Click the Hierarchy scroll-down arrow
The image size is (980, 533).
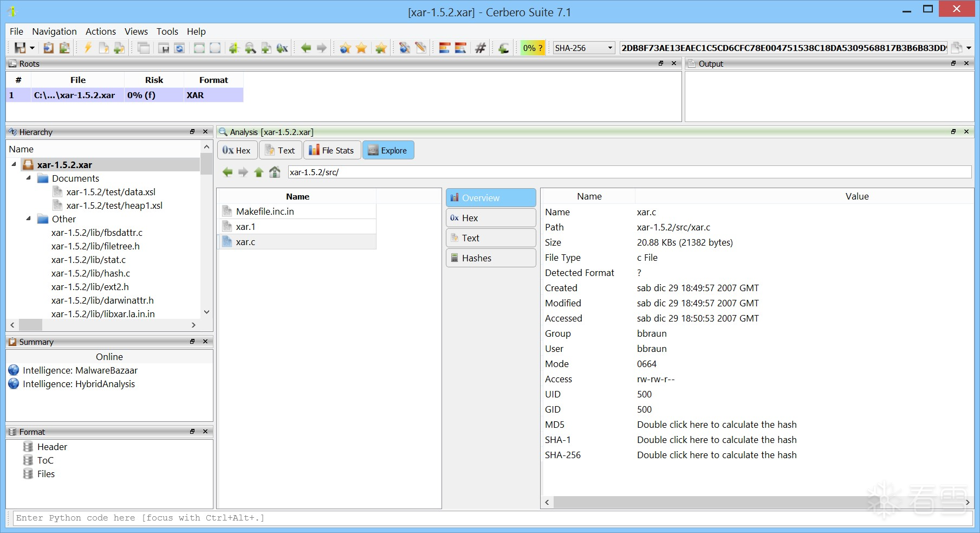(206, 312)
